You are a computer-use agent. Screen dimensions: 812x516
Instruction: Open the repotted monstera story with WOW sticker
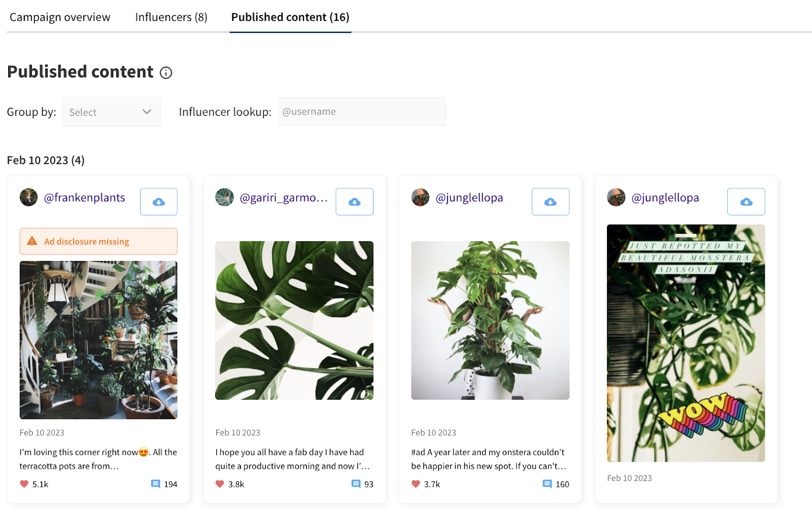(686, 343)
